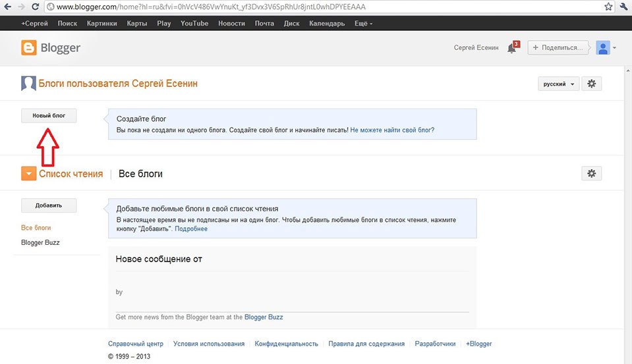
Task: Open the русский language dropdown
Action: point(558,84)
